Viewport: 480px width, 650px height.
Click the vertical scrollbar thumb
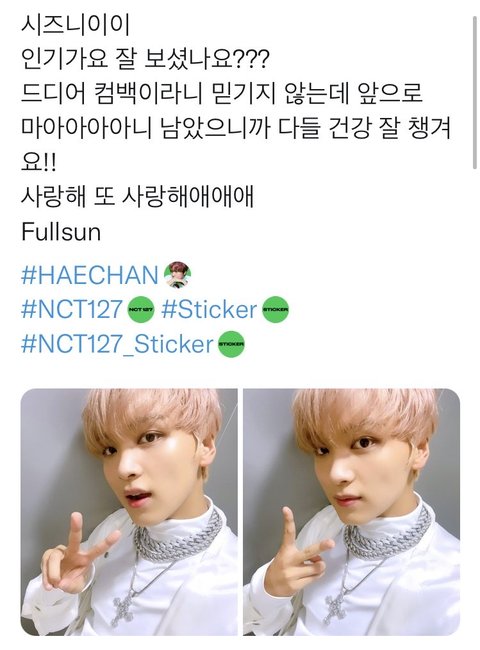tap(475, 92)
